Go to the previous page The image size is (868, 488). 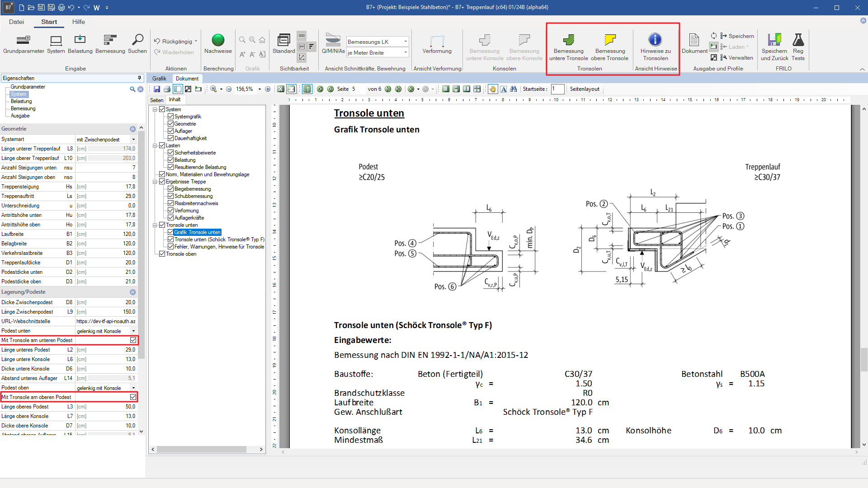pyautogui.click(x=330, y=89)
